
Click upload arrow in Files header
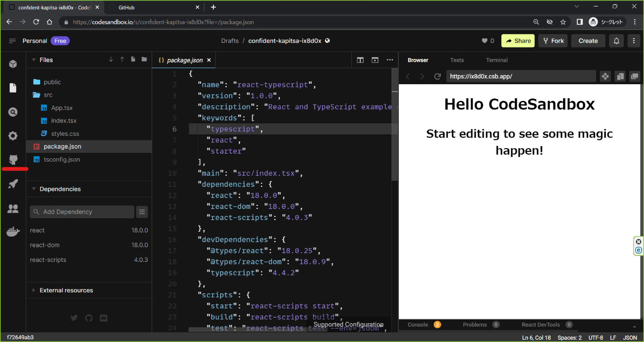(122, 59)
